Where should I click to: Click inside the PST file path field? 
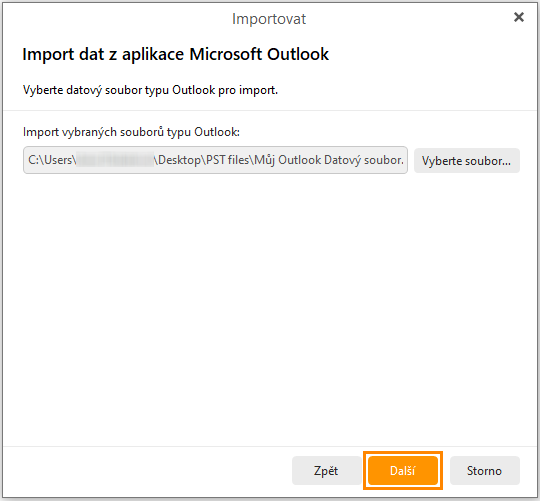point(215,160)
